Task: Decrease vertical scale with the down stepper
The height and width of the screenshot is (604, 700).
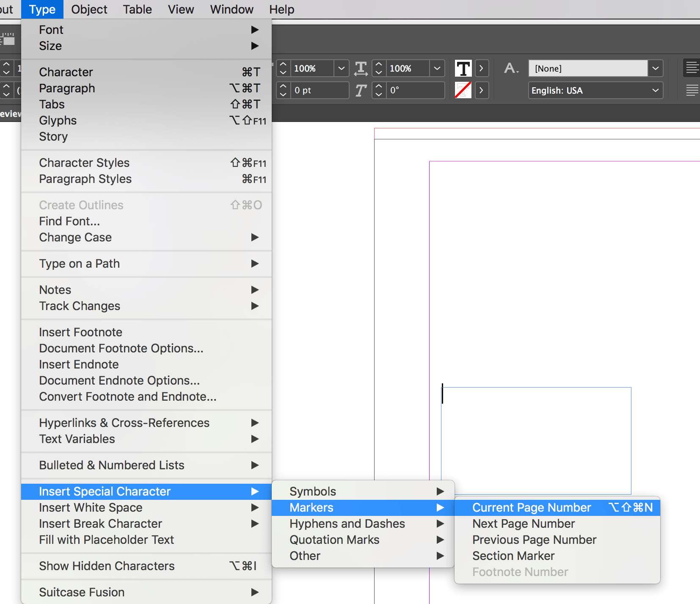Action: click(283, 72)
